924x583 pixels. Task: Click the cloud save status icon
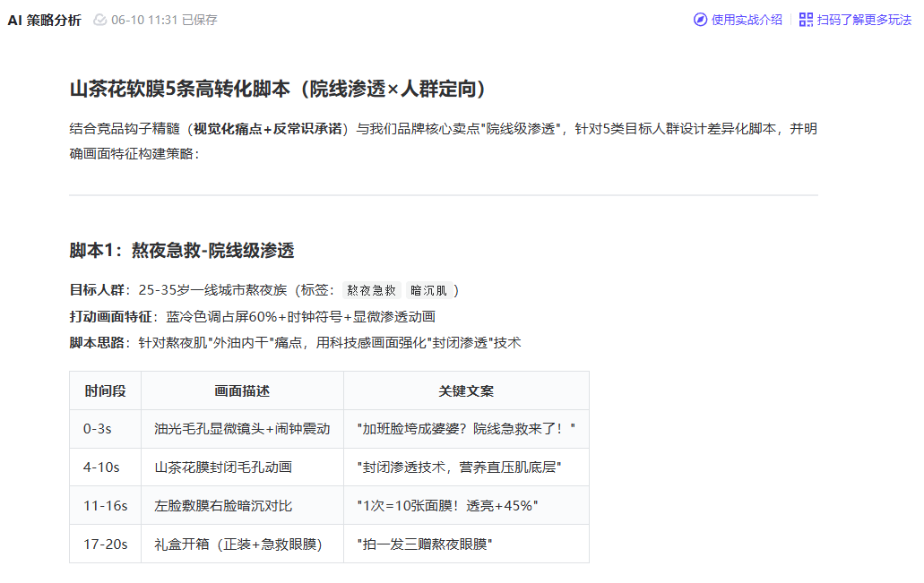pos(100,20)
